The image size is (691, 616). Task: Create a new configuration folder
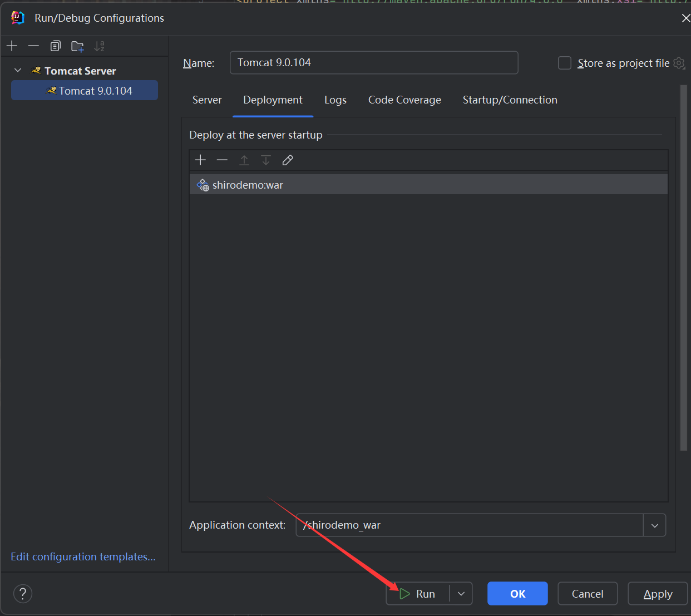pyautogui.click(x=77, y=46)
